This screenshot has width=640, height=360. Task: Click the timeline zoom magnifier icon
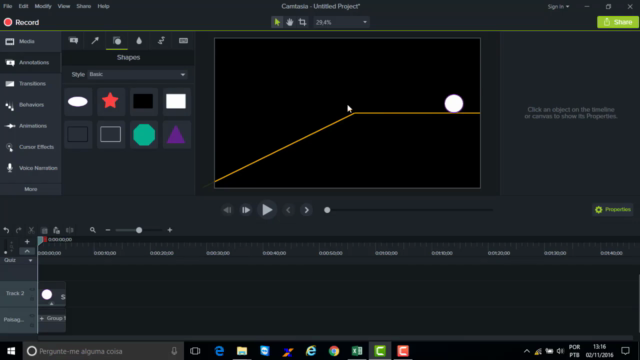click(x=93, y=230)
